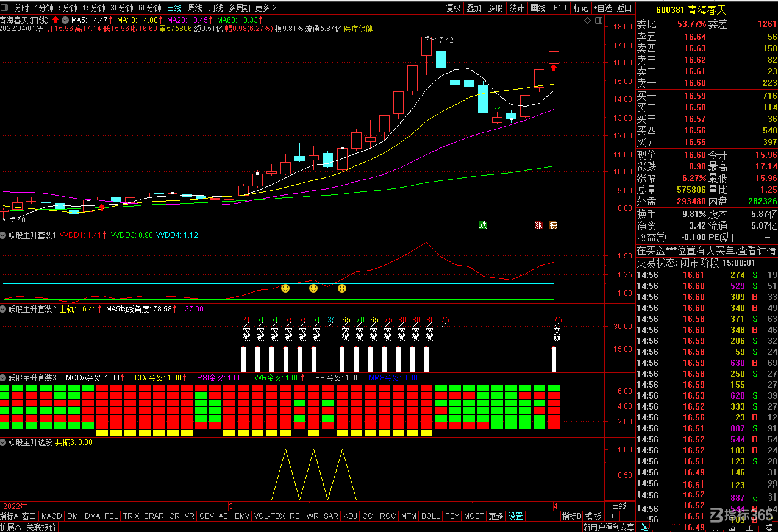Select the DMI indicator
Screen dimensions: 778x532
click(x=73, y=516)
